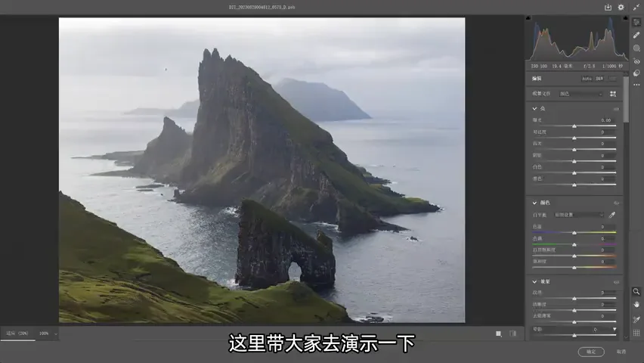Click the HDR button in the Edit header
This screenshot has width=644, height=363.
612,78
